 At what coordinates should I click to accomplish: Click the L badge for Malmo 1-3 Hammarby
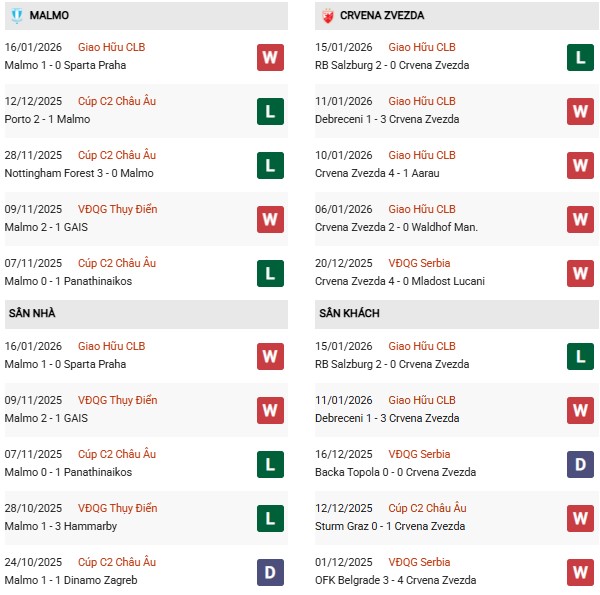tap(271, 517)
